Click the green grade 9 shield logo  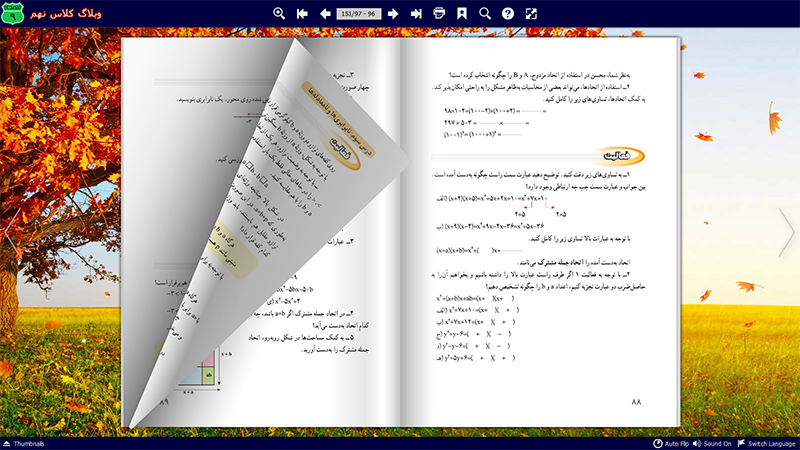tap(12, 13)
